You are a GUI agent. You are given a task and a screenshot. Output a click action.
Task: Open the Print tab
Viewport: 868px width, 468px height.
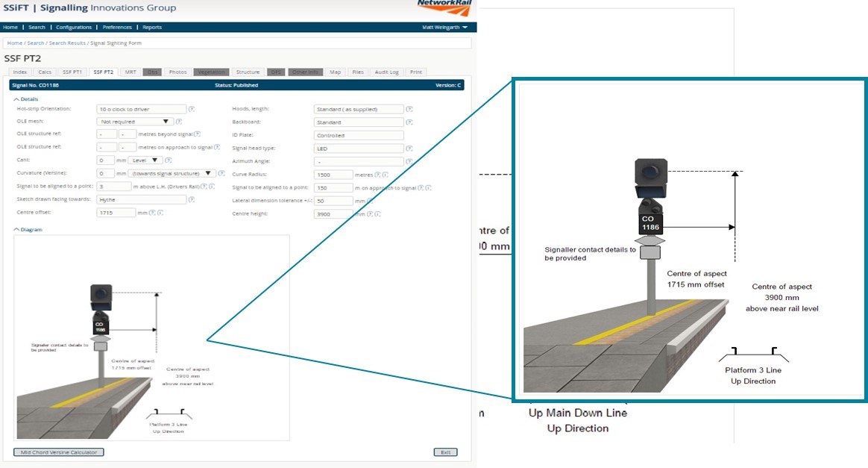(x=416, y=72)
